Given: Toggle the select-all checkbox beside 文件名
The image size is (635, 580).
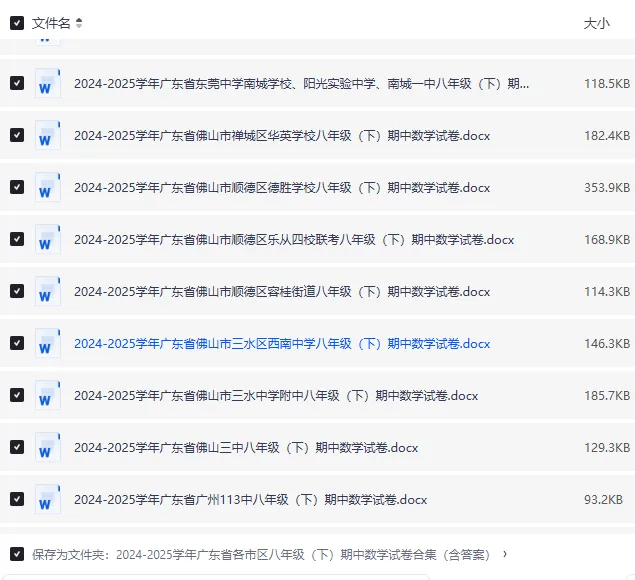Looking at the screenshot, I should coord(17,23).
